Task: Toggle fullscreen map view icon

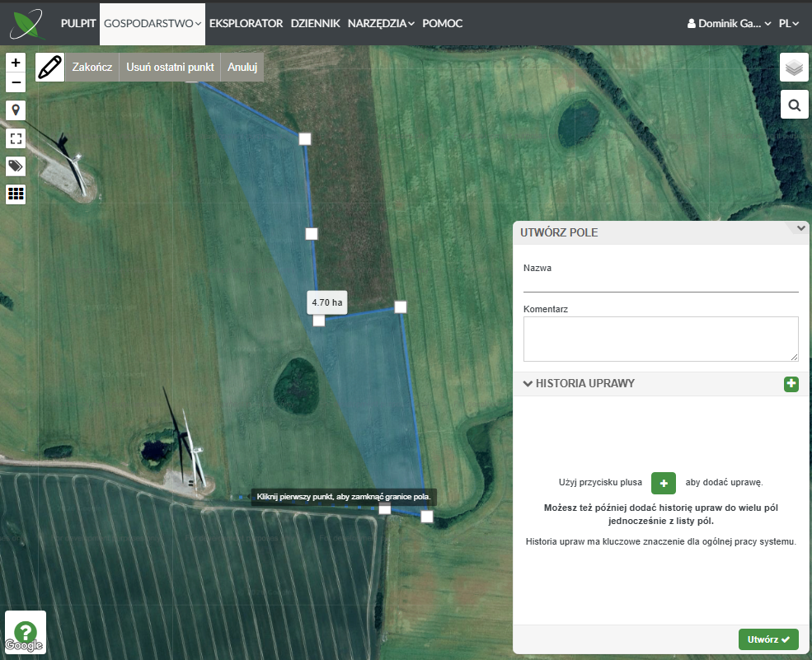Action: coord(16,138)
